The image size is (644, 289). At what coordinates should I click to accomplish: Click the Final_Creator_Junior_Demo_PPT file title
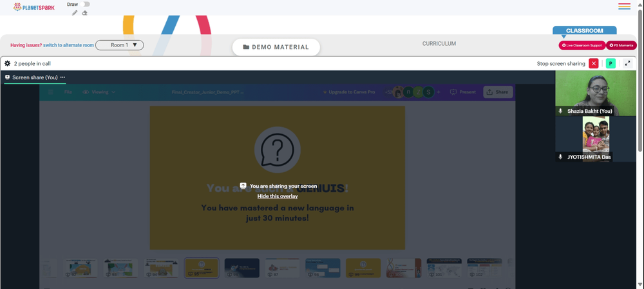(208, 92)
